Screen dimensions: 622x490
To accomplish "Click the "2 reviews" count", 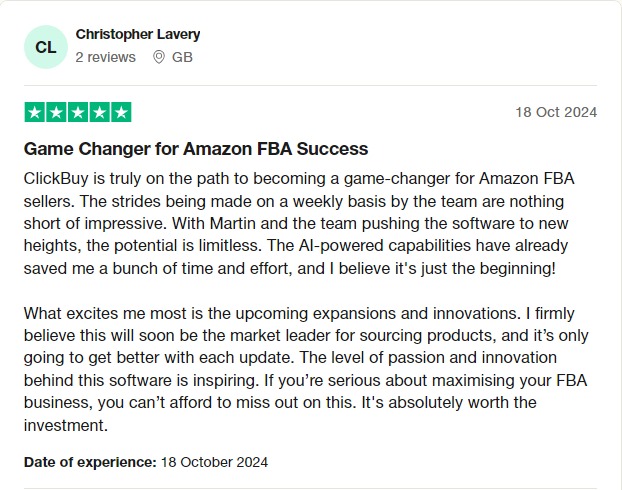I will point(106,57).
